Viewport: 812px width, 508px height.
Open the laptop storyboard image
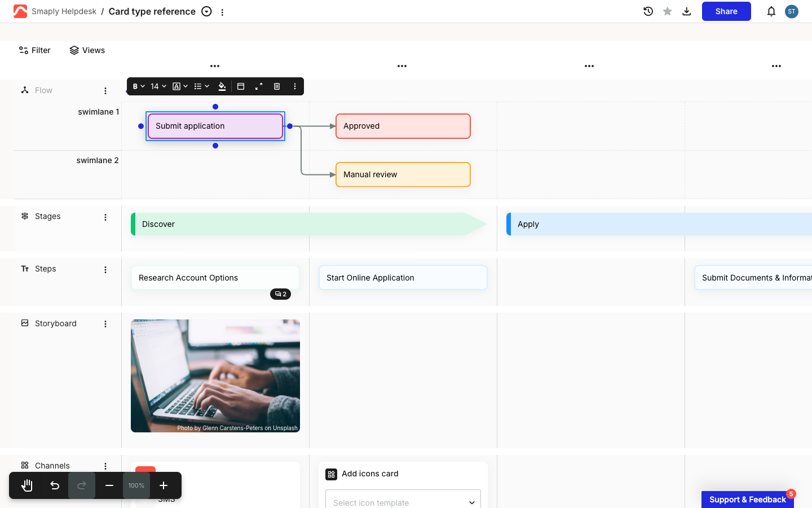pyautogui.click(x=215, y=376)
